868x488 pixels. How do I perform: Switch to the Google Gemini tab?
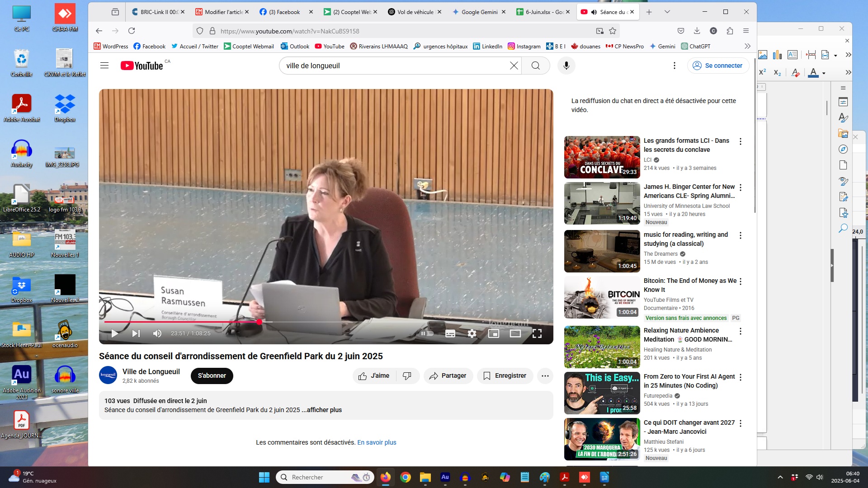point(479,12)
